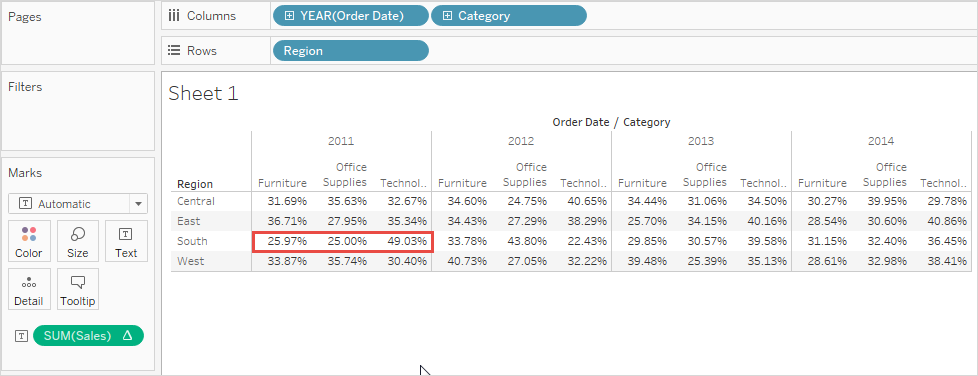Click the Filters shelf area
978x376 pixels.
coord(78,111)
